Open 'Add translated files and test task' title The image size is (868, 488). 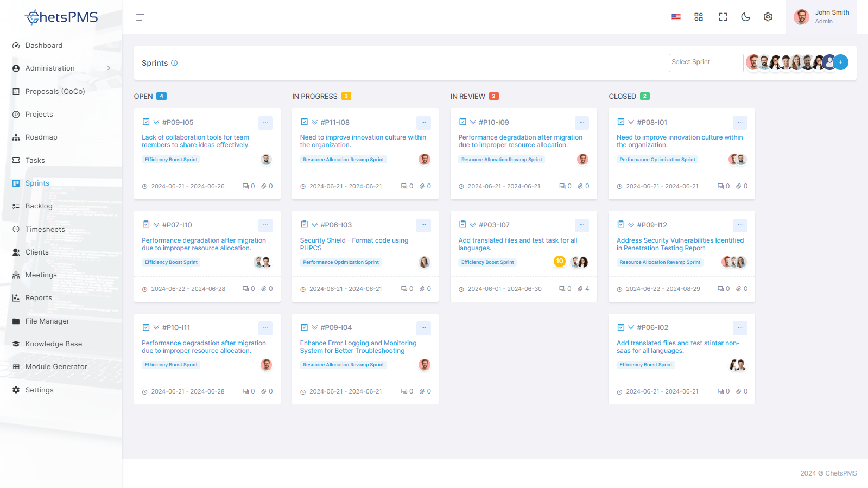518,244
